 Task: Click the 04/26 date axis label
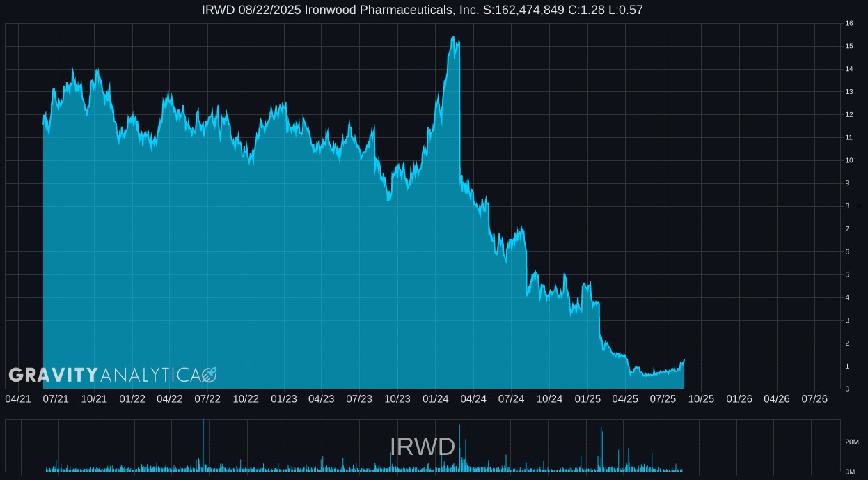coord(777,398)
